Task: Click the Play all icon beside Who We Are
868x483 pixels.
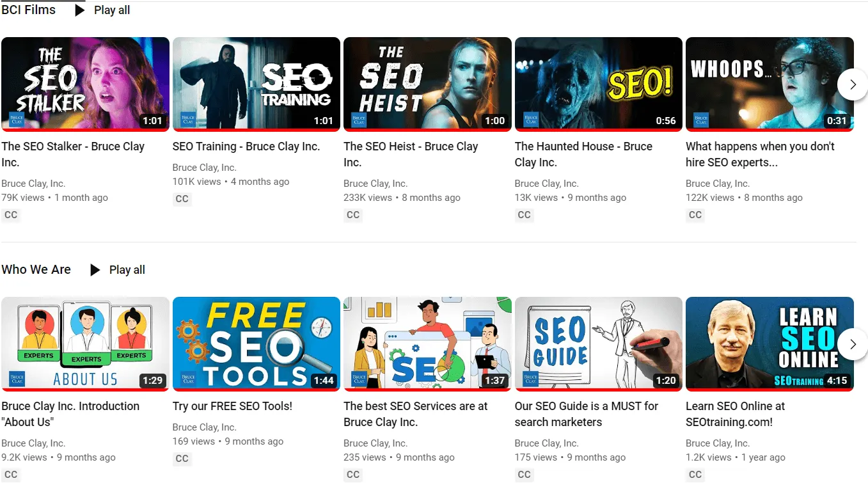Action: [95, 270]
